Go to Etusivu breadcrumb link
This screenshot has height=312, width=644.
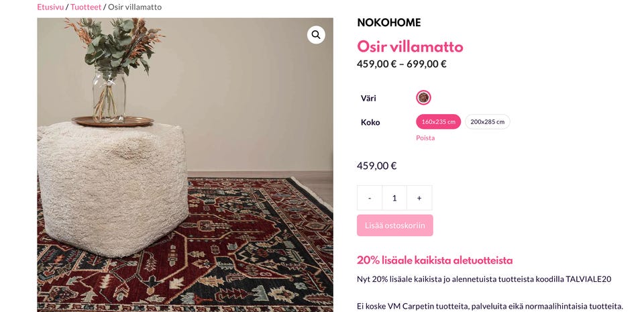click(x=50, y=7)
